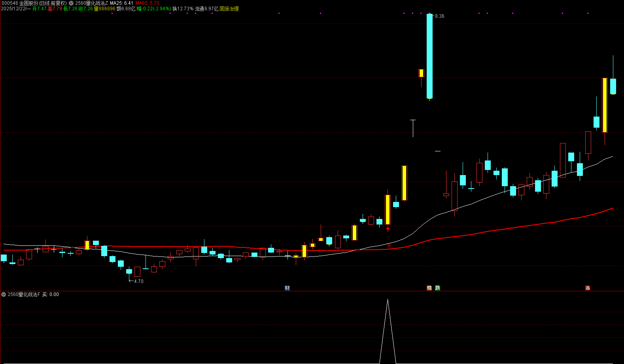
Task: Click the close price 收7.26
Action: [x=86, y=9]
